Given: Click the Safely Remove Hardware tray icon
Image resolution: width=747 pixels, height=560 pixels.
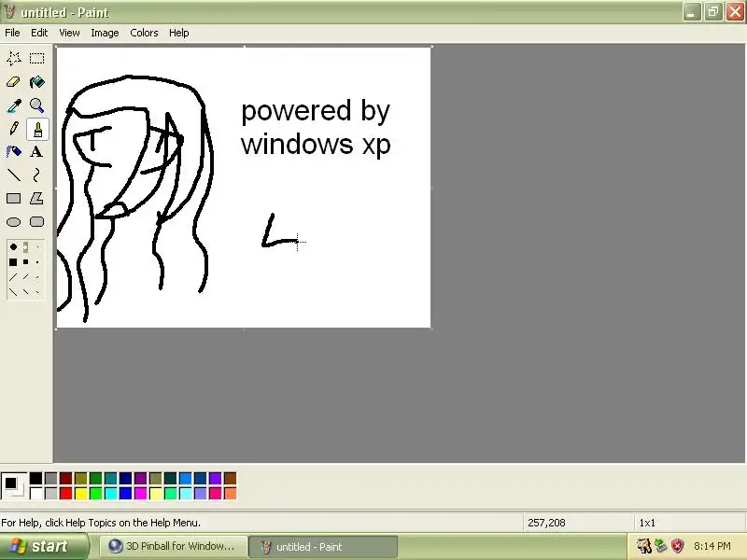Looking at the screenshot, I should point(660,546).
